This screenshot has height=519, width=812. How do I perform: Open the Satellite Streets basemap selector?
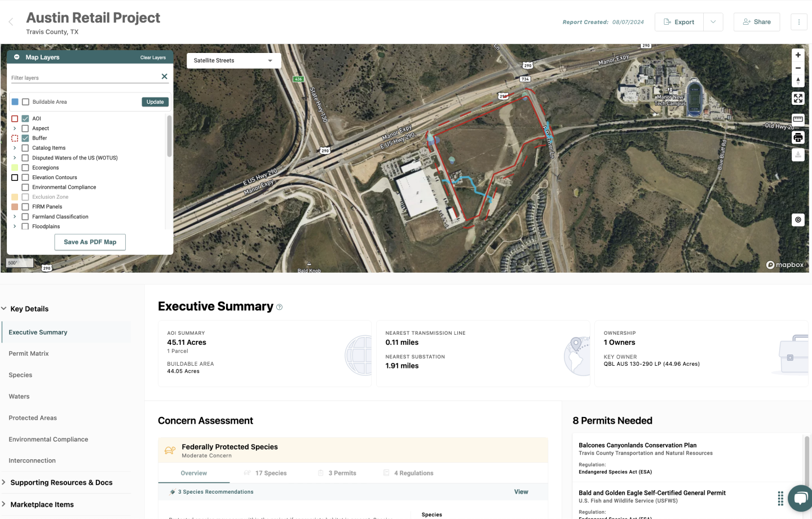(233, 60)
